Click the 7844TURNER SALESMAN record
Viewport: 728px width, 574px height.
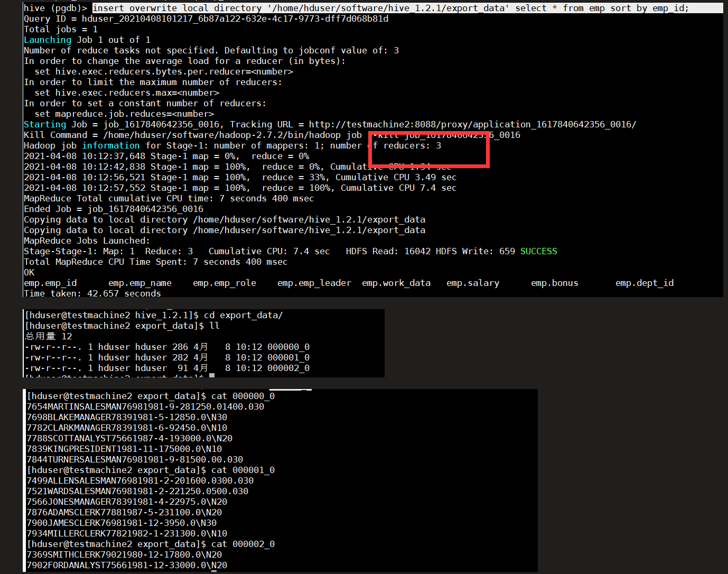(x=135, y=459)
